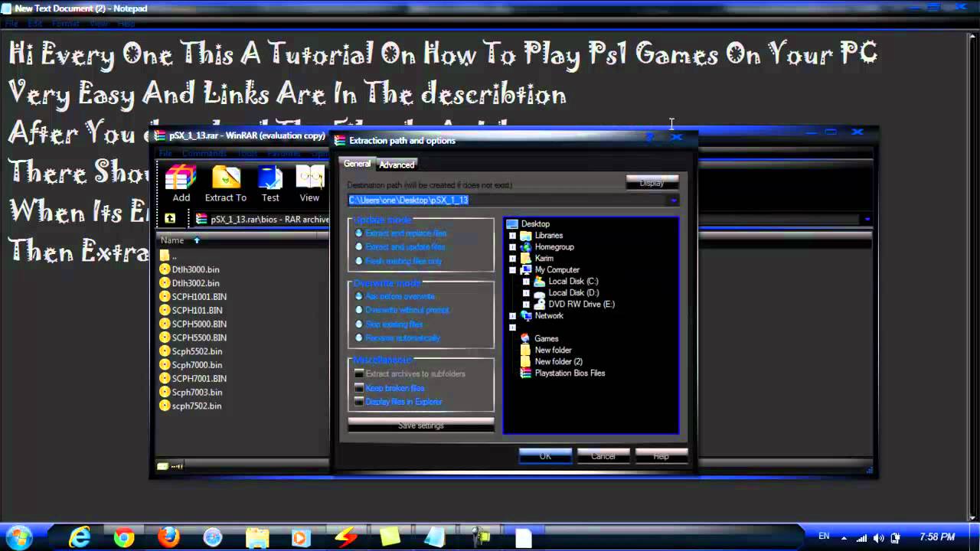980x551 pixels.
Task: Open Firefox from the taskbar
Action: (x=168, y=538)
